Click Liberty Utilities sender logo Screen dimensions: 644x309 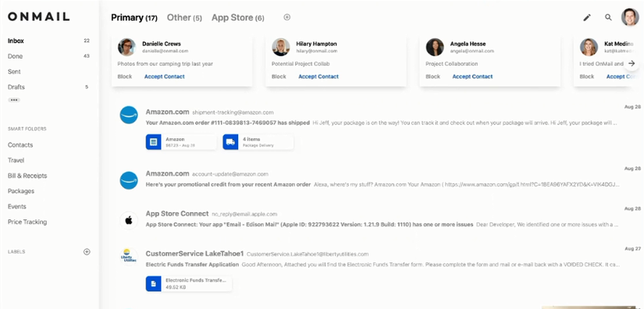coord(129,257)
